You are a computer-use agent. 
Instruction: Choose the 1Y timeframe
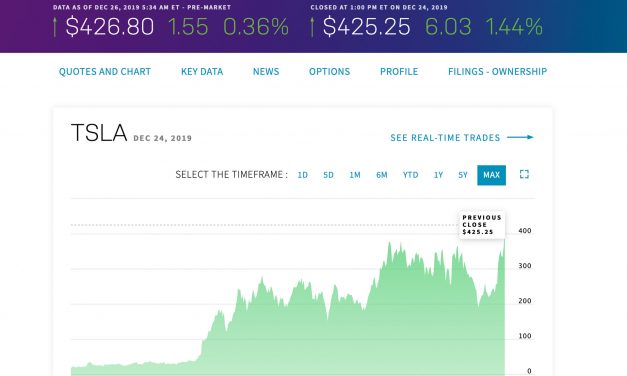click(438, 175)
